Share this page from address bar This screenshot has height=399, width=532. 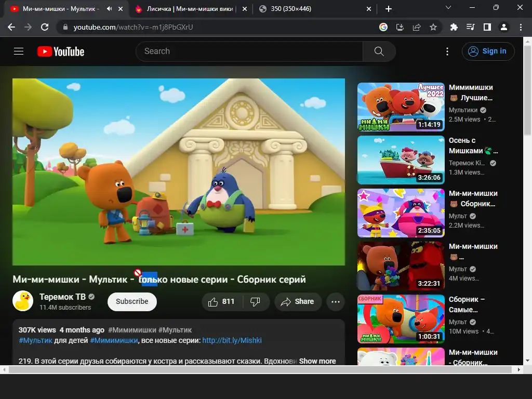(x=417, y=27)
